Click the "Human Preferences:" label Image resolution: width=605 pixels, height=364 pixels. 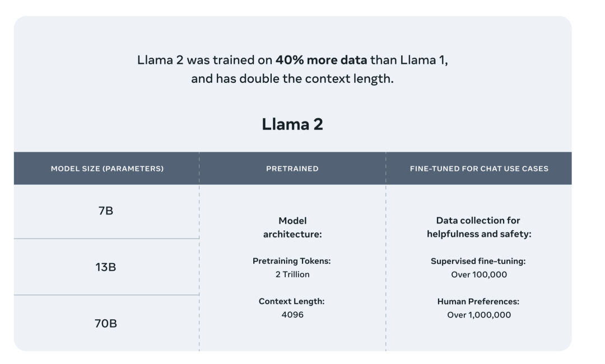click(478, 301)
